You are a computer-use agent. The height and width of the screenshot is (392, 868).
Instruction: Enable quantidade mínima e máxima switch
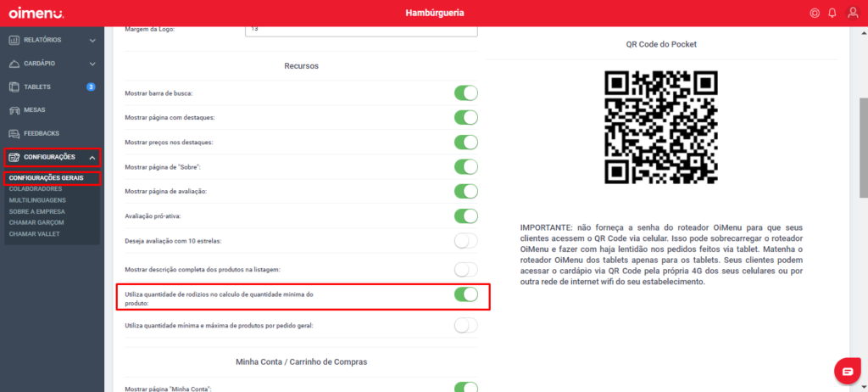[x=465, y=326]
